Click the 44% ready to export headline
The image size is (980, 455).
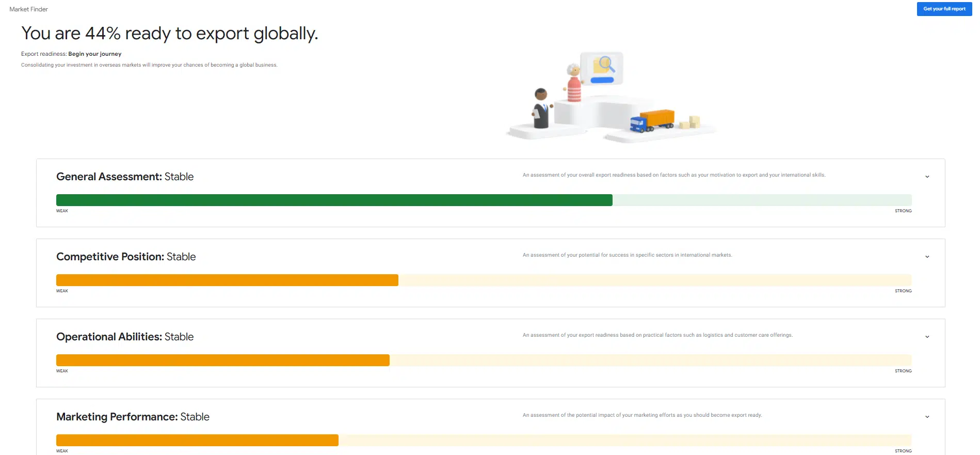169,34
